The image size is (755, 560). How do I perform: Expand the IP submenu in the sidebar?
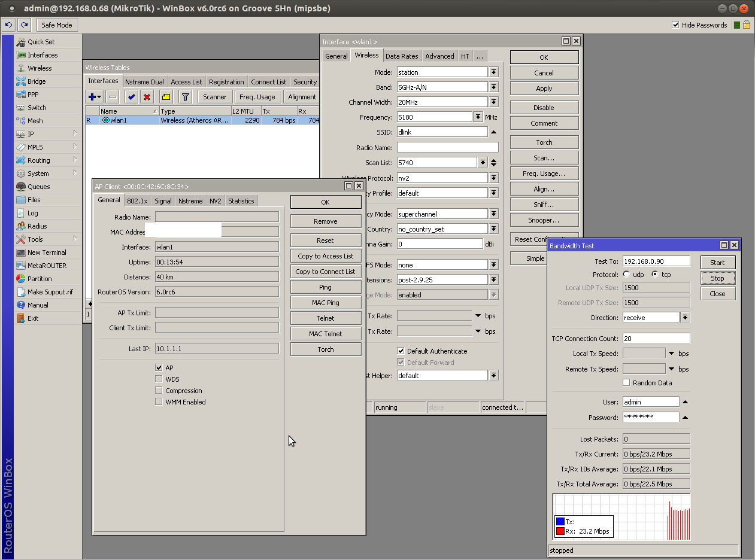tap(75, 134)
